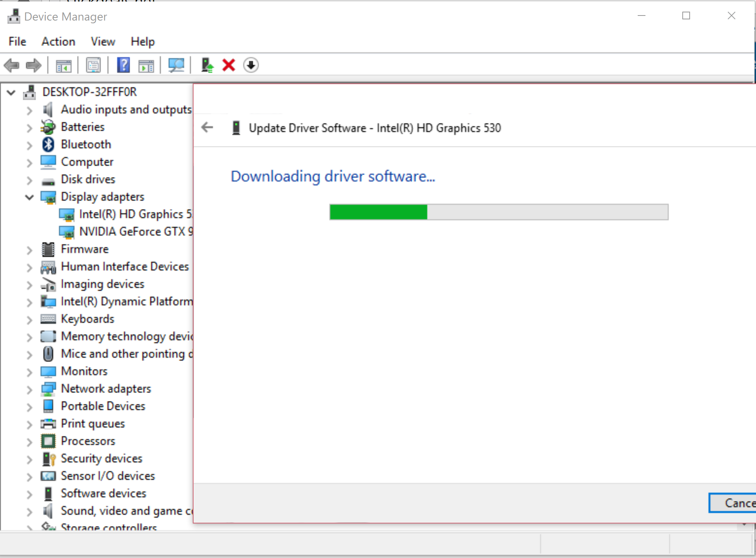Click the Help icon in the toolbar

click(123, 65)
